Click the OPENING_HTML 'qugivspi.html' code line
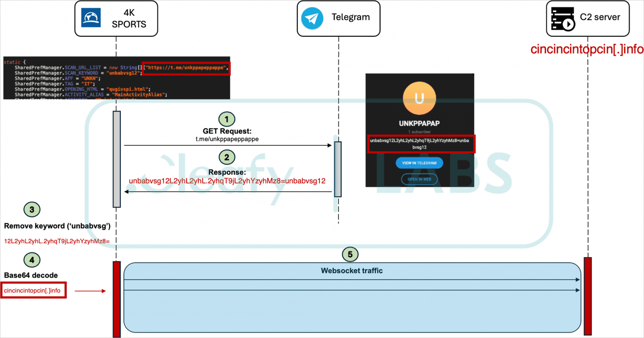The image size is (644, 338). coord(82,89)
